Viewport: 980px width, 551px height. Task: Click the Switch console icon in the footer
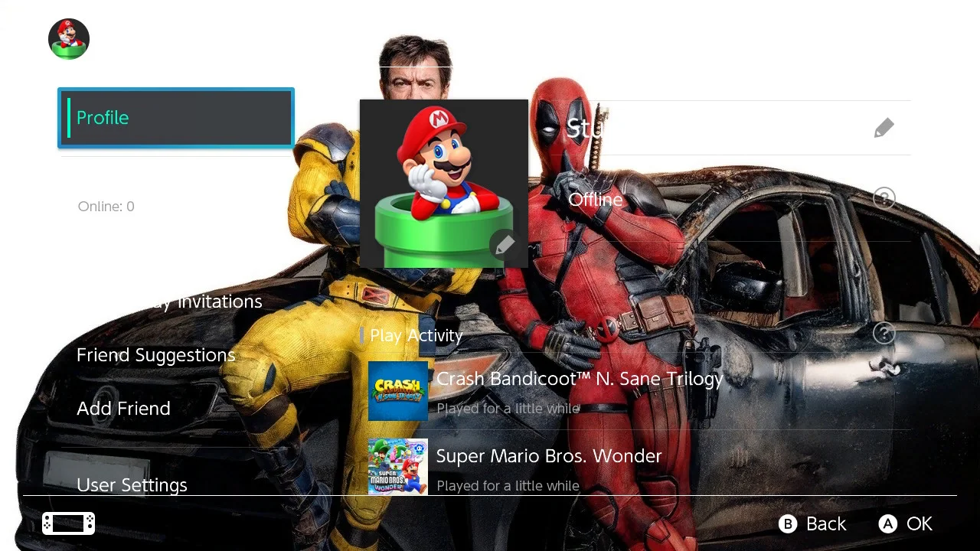pyautogui.click(x=69, y=523)
